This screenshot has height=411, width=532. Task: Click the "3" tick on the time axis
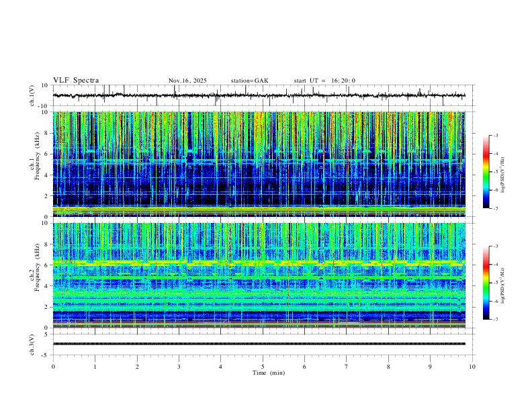(x=179, y=367)
